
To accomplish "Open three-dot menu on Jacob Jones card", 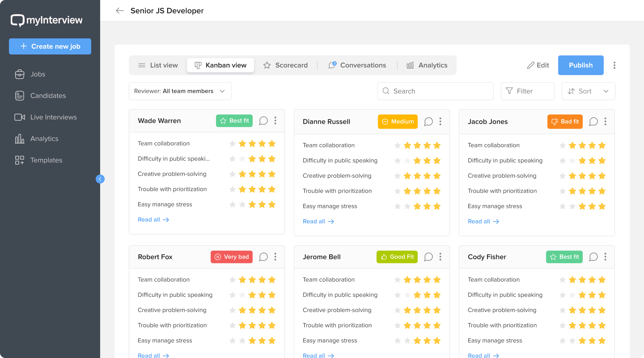I will coord(605,122).
